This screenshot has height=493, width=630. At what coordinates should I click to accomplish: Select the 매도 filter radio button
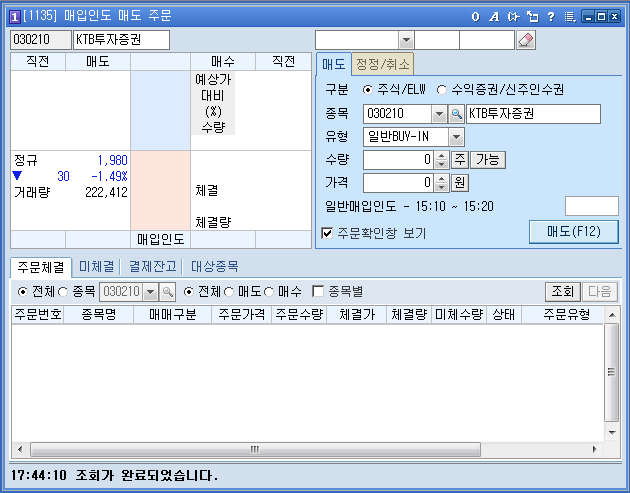click(231, 291)
